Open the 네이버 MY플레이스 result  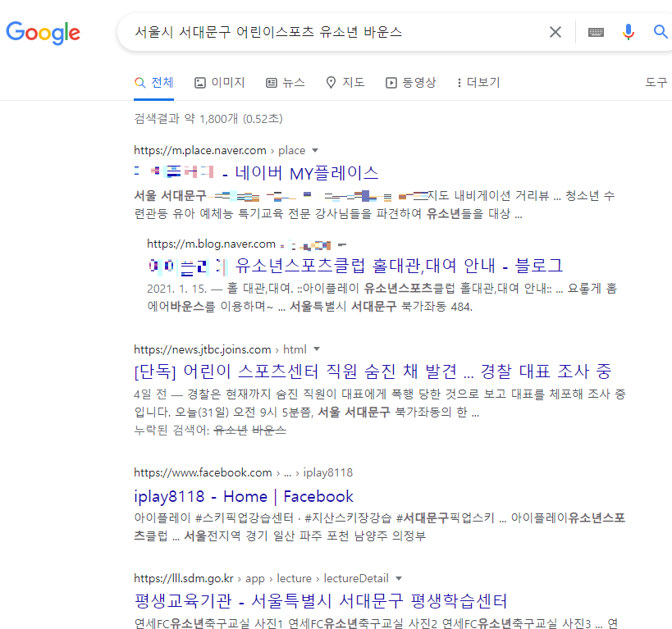(256, 173)
